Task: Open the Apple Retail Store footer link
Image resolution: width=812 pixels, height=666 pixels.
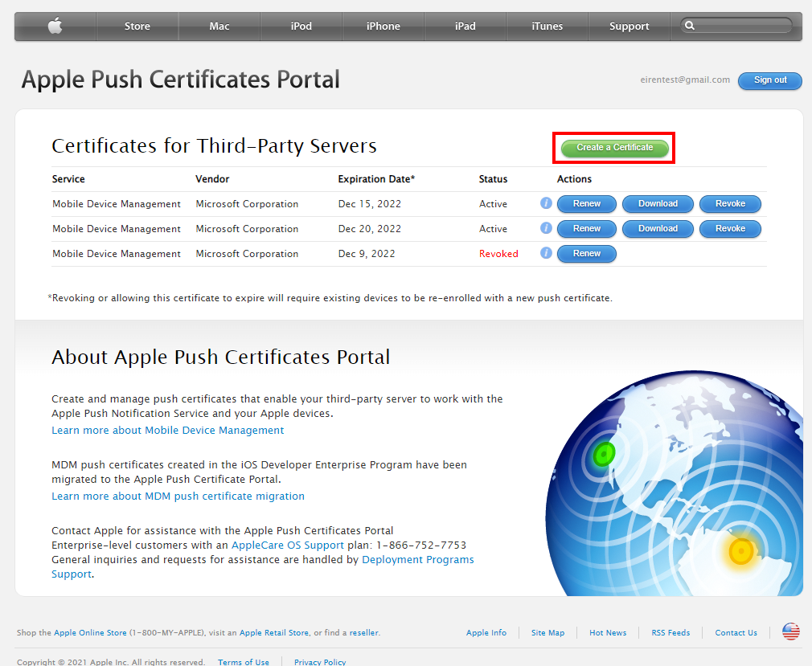Action: 274,632
